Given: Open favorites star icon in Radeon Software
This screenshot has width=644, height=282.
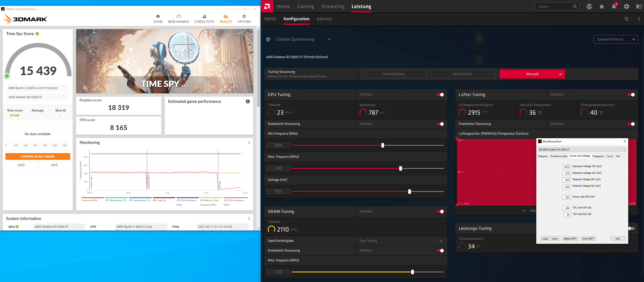Looking at the screenshot, I should 601,6.
